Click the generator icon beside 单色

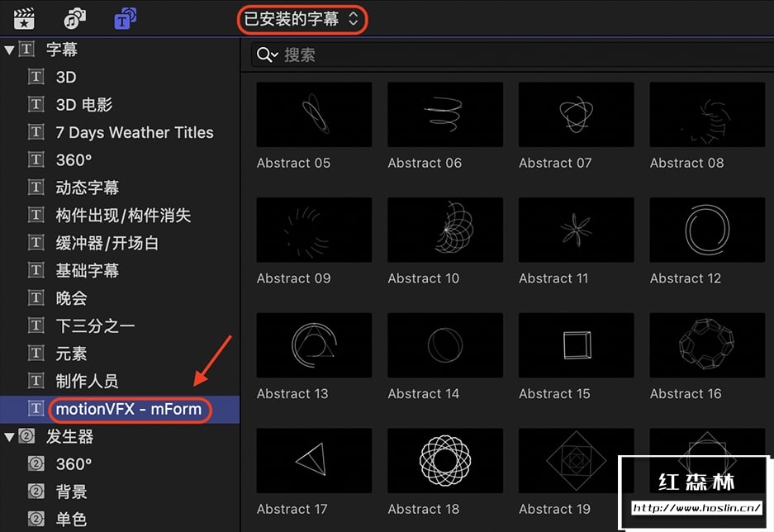point(36,519)
